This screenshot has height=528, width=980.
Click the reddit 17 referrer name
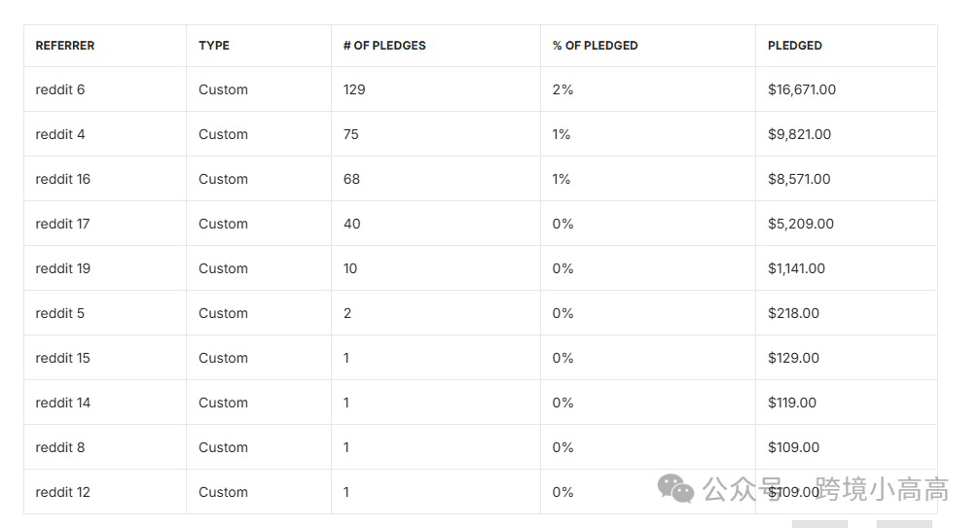point(62,224)
